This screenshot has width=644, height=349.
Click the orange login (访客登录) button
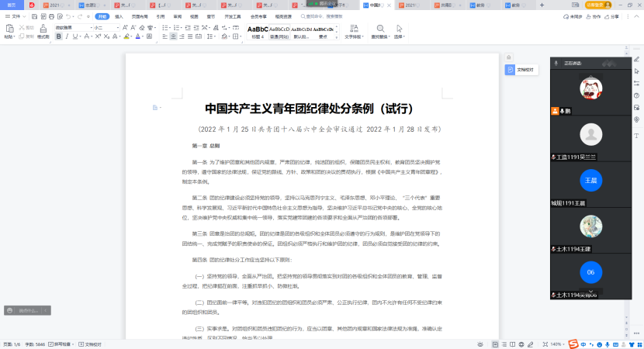[597, 5]
